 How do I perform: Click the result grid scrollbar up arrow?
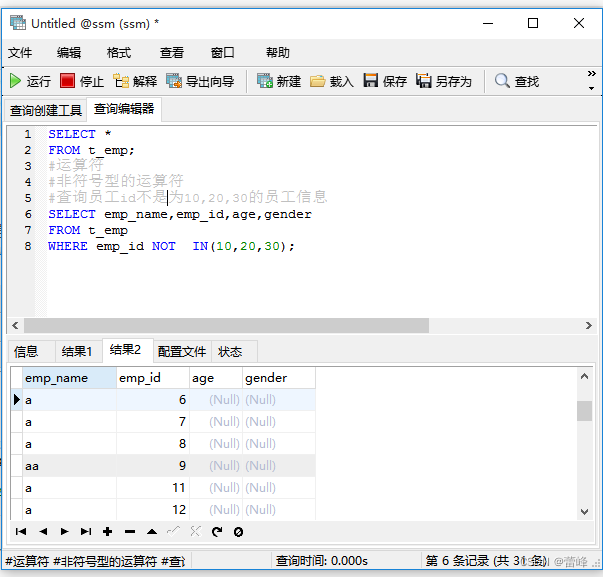(x=585, y=376)
